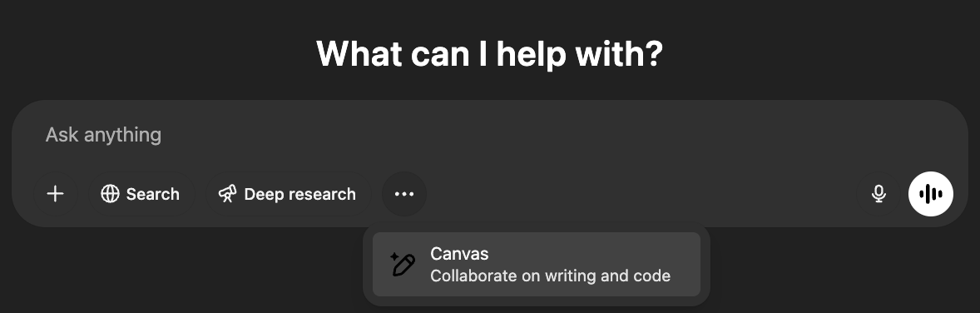Click empty space inside the prompt box
The image size is (980, 313).
(x=625, y=194)
